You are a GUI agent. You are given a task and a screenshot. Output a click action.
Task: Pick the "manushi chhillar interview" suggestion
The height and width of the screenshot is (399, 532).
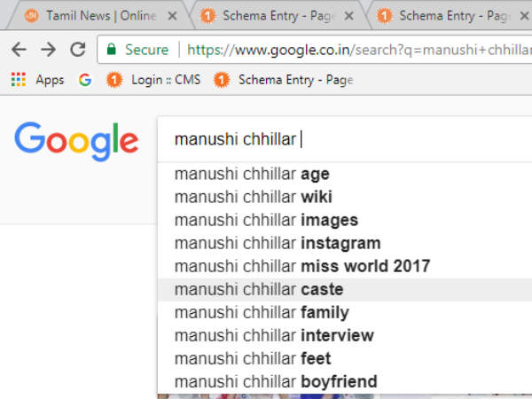(274, 335)
